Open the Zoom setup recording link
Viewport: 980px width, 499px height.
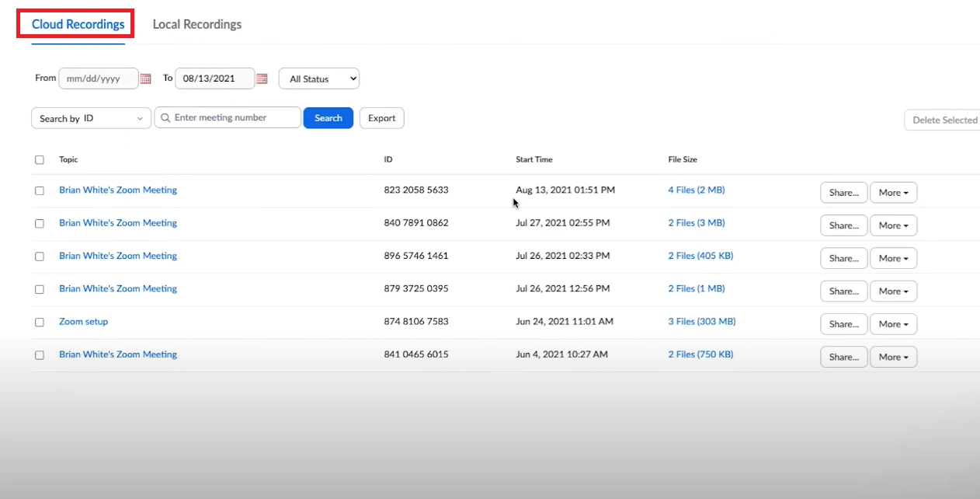coord(83,321)
